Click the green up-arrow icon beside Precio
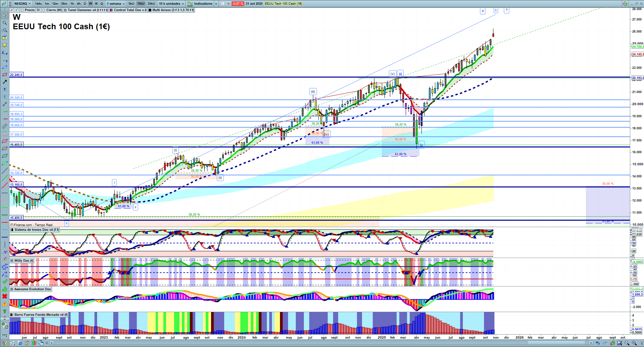The height and width of the screenshot is (347, 644). [x=16, y=10]
